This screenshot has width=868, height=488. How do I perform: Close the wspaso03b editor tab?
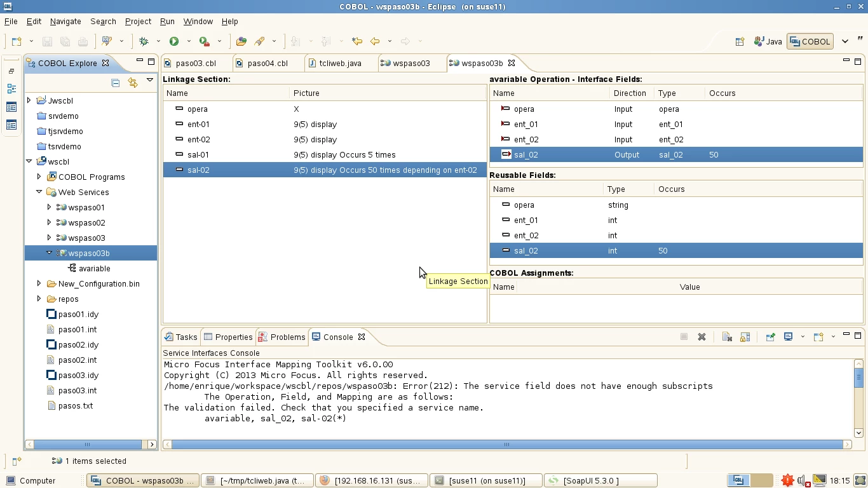[x=512, y=63]
